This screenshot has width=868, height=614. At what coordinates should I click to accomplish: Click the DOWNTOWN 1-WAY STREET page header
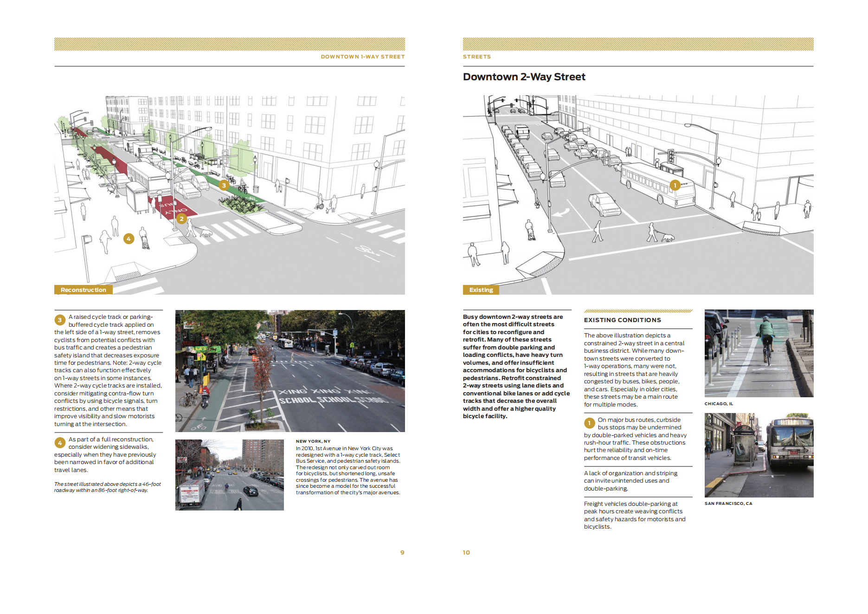[362, 57]
